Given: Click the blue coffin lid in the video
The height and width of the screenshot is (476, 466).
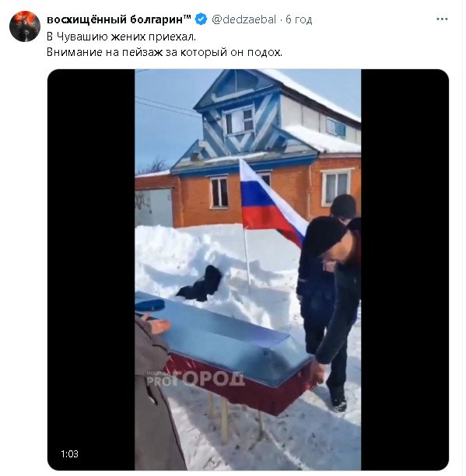Looking at the screenshot, I should [x=226, y=335].
